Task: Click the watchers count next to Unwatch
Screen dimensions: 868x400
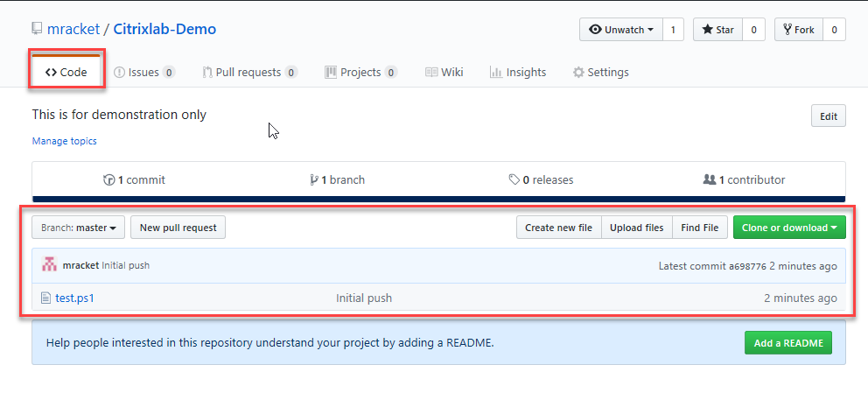Action: [673, 30]
